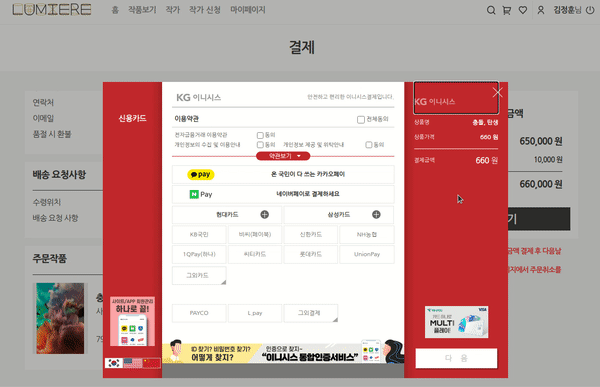Click the user profile icon
This screenshot has height=387, width=600.
click(x=541, y=10)
